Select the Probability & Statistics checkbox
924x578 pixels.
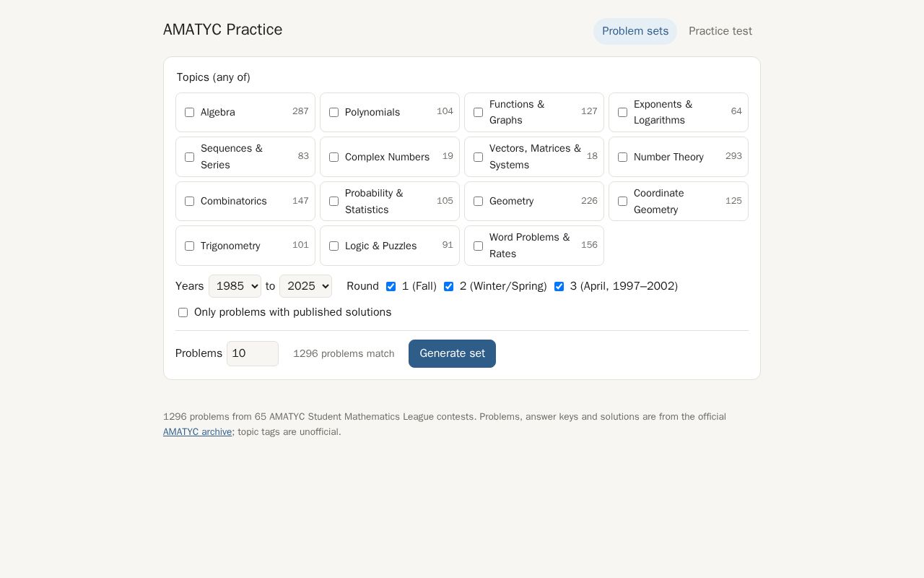(334, 201)
